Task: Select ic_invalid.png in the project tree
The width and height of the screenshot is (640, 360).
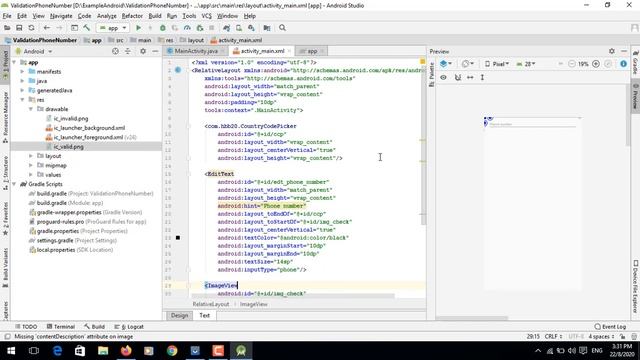Action: [71, 118]
